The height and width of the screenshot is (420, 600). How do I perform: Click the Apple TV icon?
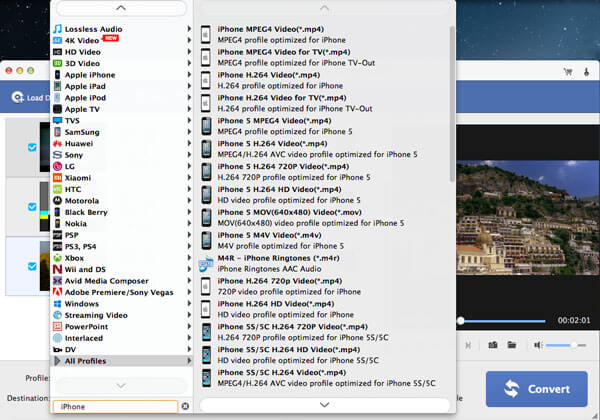click(x=57, y=109)
